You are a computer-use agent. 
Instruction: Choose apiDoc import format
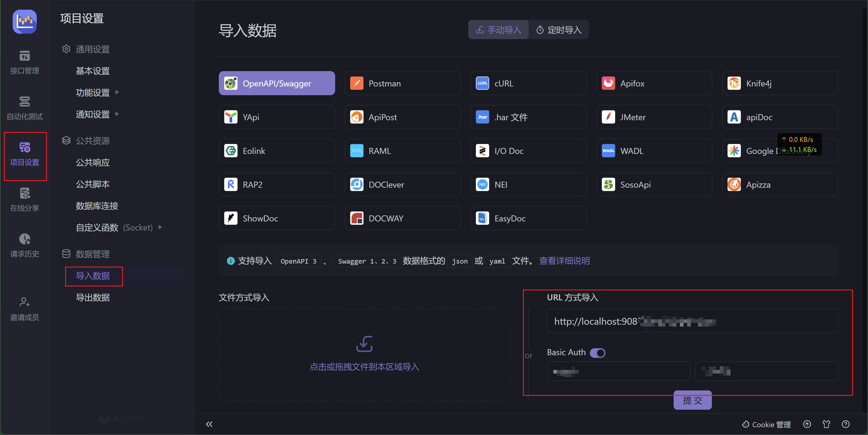pos(780,117)
